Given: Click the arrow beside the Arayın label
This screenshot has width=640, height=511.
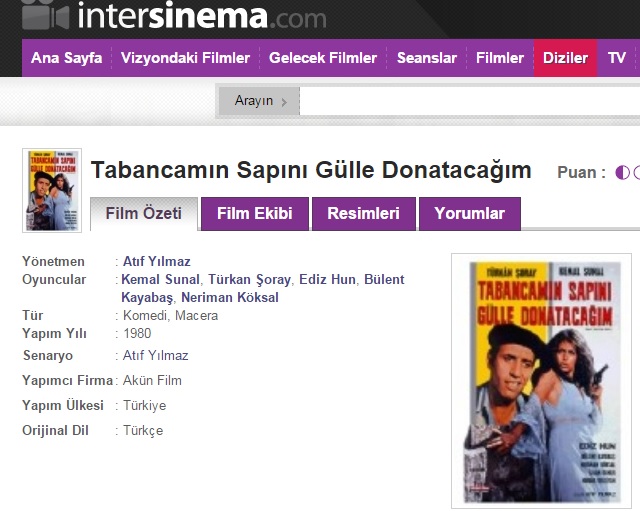Looking at the screenshot, I should 284,102.
